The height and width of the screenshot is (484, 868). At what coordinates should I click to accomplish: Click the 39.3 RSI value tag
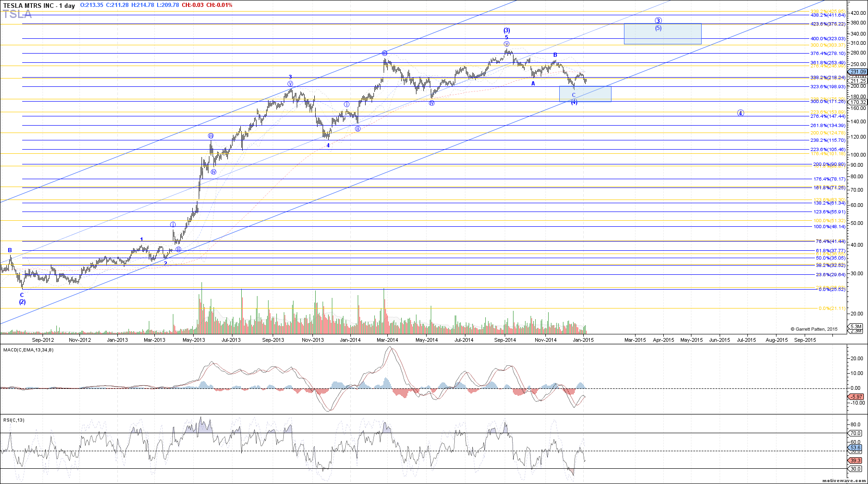[x=856, y=460]
